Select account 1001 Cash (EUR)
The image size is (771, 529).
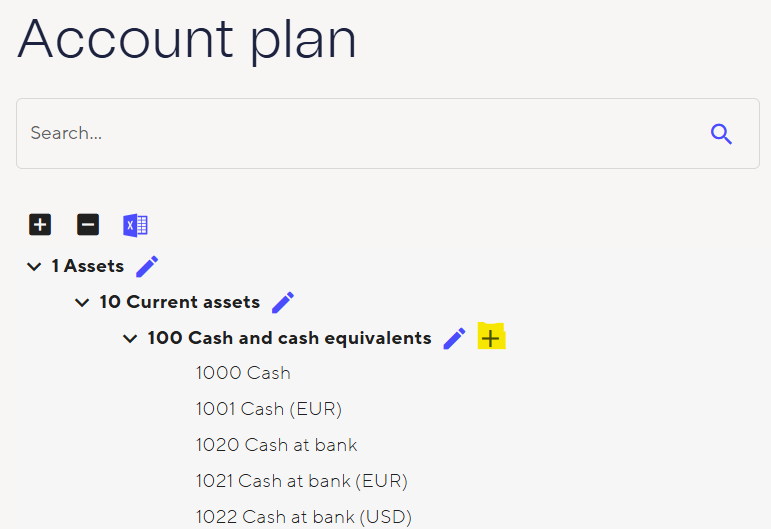269,409
